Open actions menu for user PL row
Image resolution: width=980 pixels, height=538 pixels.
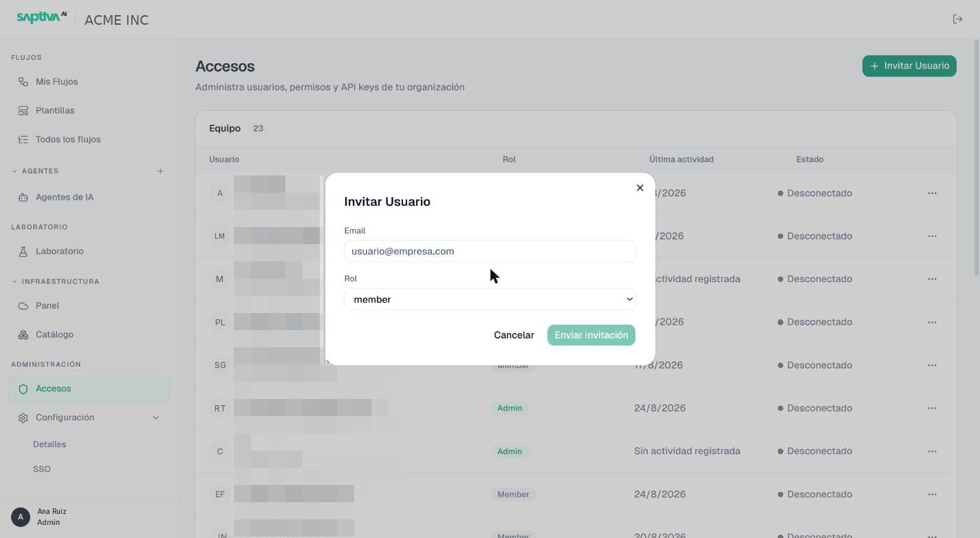pyautogui.click(x=932, y=322)
